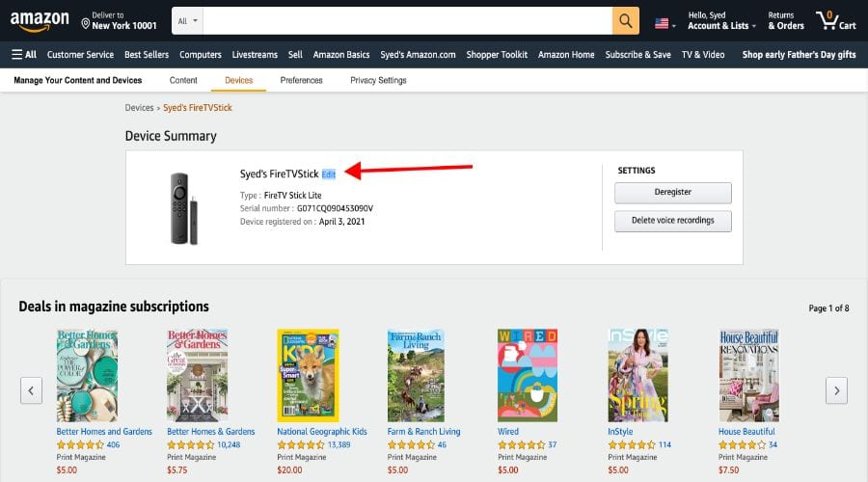868x482 pixels.
Task: Click the House Beautiful title link
Action: (x=746, y=432)
